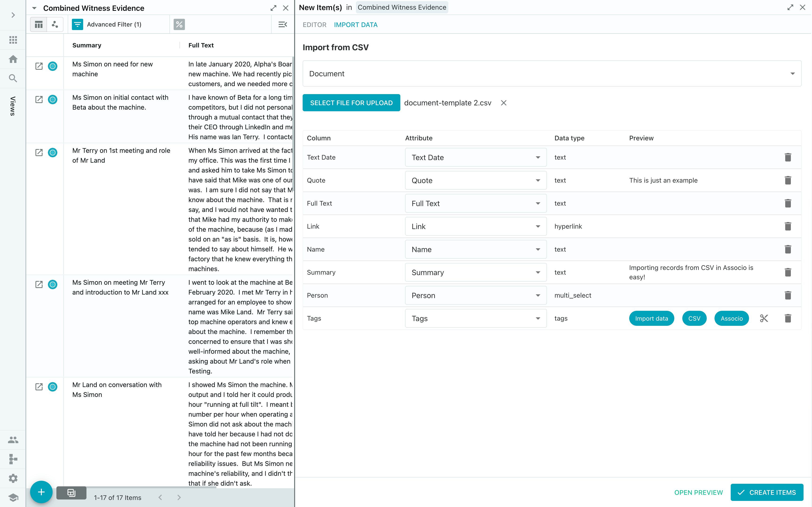
Task: Select the IMPORT DATA tab
Action: pos(355,25)
